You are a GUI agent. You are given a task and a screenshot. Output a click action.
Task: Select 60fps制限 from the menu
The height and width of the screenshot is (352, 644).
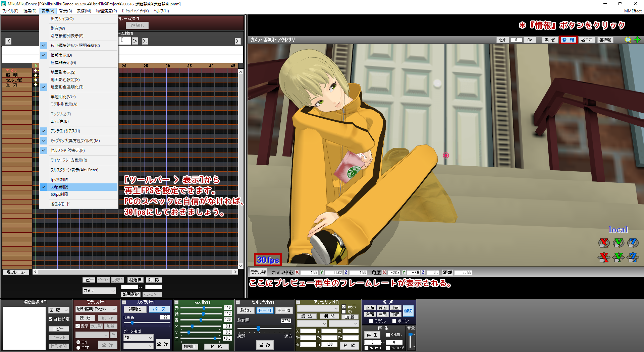[59, 194]
